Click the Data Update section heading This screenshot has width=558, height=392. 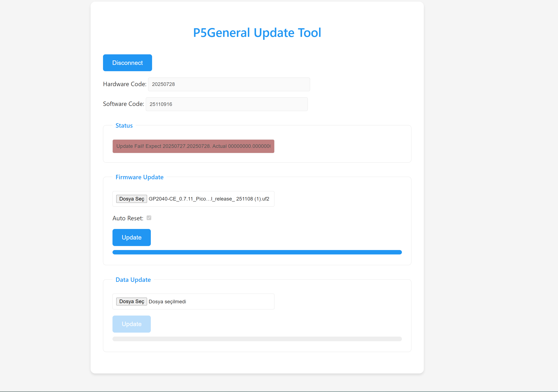(x=133, y=280)
